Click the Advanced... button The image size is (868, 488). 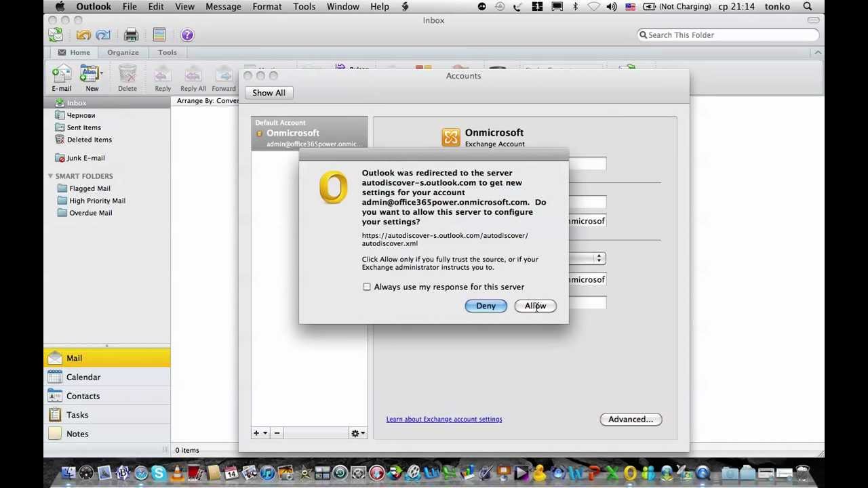tap(631, 420)
